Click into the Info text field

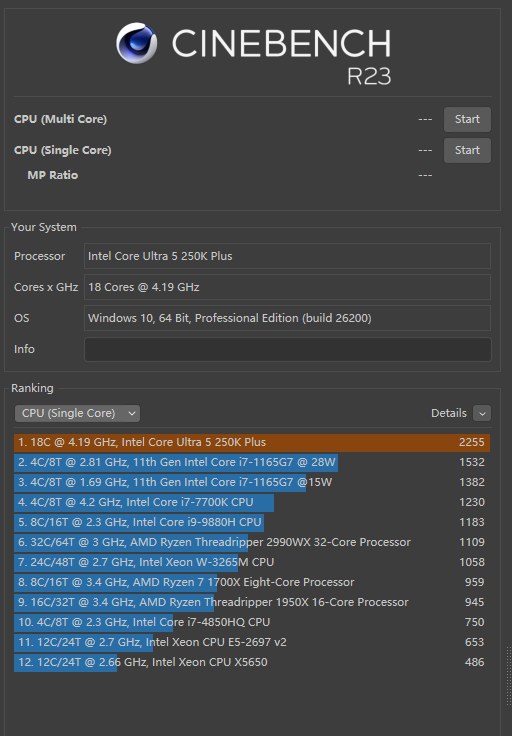(x=287, y=349)
